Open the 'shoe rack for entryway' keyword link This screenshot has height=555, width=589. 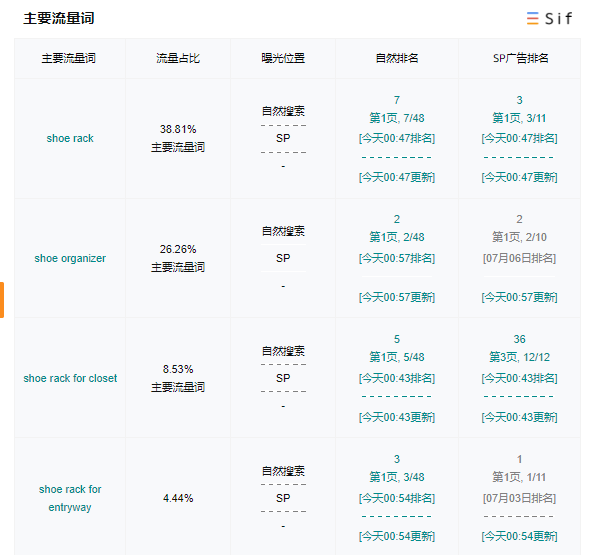(70, 498)
